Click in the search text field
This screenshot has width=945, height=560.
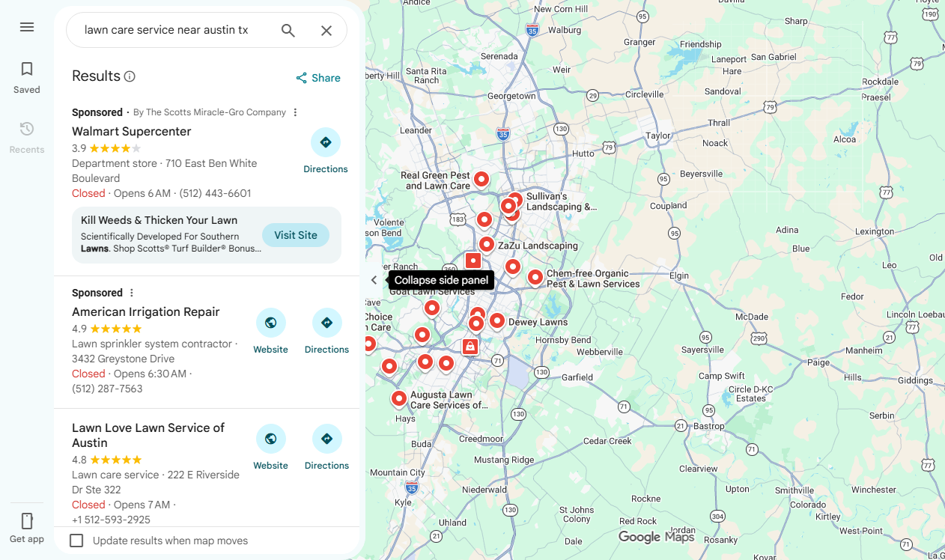pos(166,30)
